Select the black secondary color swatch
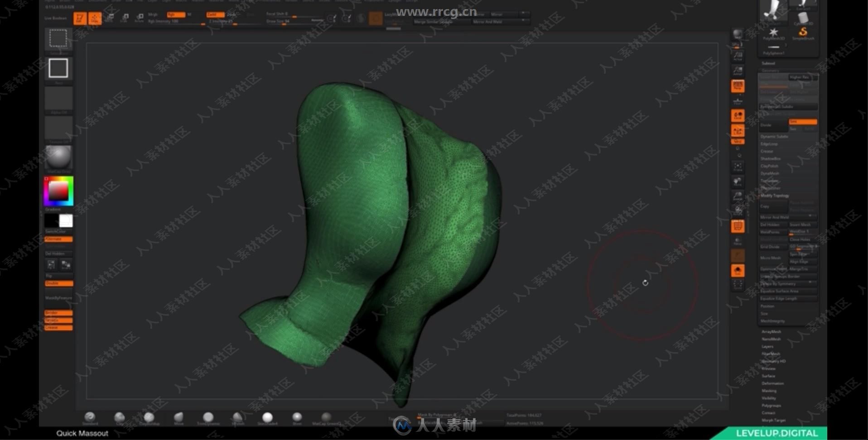 (x=51, y=221)
